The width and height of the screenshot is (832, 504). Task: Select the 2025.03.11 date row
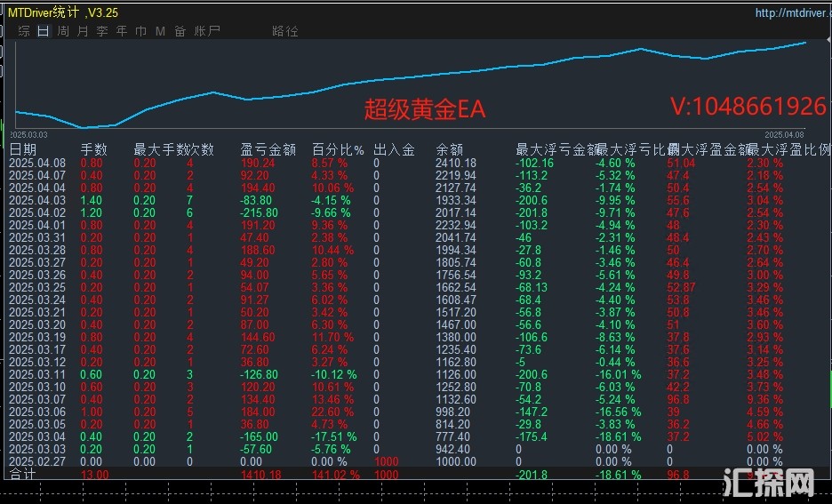(37, 374)
